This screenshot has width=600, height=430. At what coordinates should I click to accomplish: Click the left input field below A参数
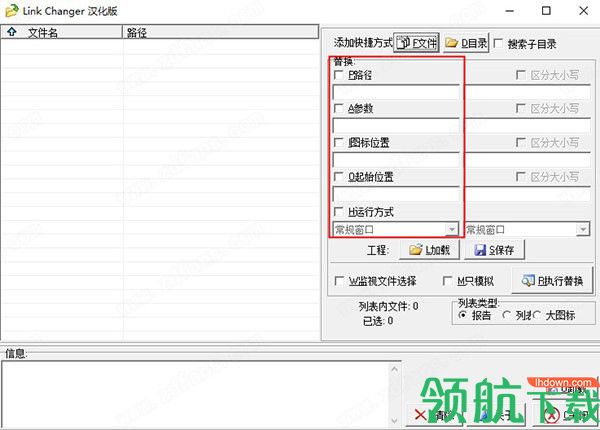(396, 126)
